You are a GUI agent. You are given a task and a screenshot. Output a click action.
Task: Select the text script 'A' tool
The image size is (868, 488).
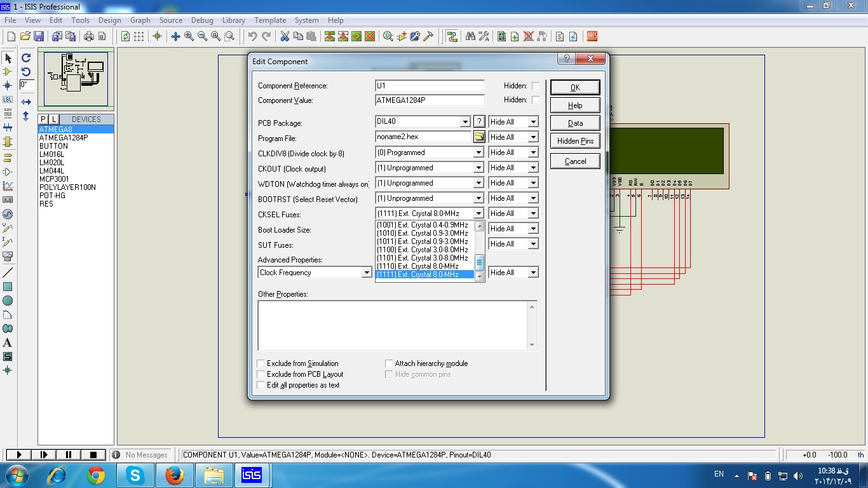coord(8,342)
